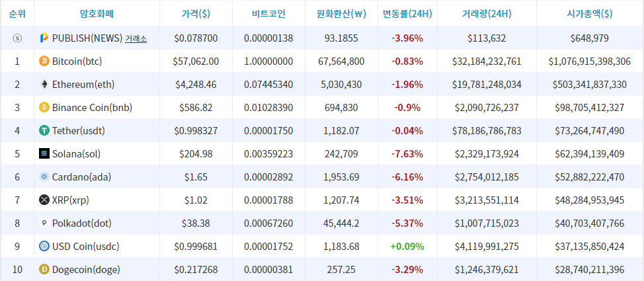This screenshot has height=281, width=644.
Task: Click PUBLISH volume $113,632
Action: click(x=487, y=38)
